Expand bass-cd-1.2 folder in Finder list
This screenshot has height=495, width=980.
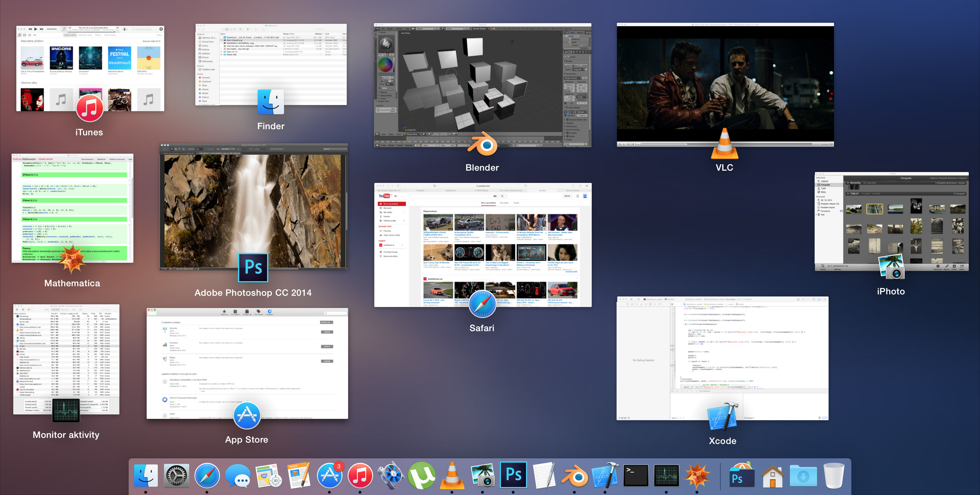pyautogui.click(x=222, y=52)
